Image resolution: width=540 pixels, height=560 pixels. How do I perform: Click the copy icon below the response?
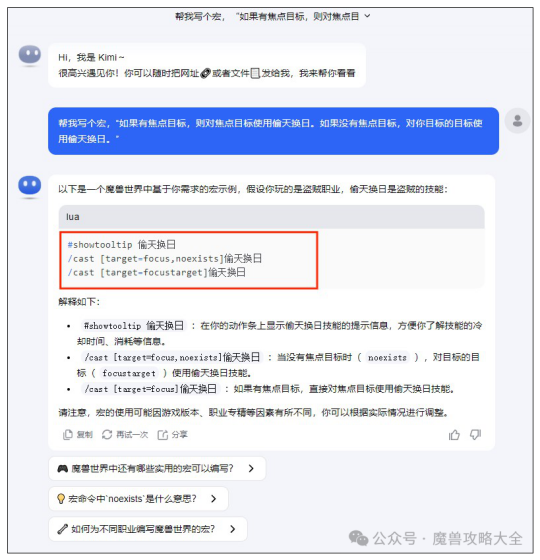[68, 435]
